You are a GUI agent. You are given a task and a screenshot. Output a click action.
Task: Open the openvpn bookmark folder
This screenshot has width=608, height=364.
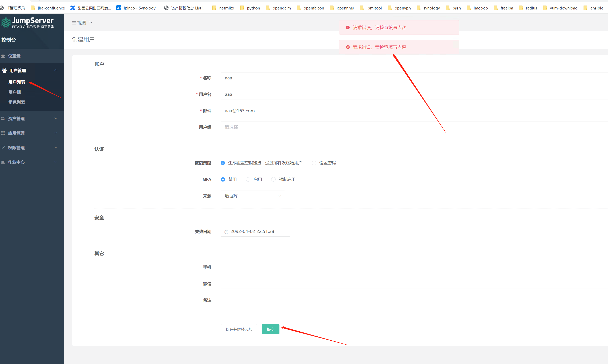399,8
